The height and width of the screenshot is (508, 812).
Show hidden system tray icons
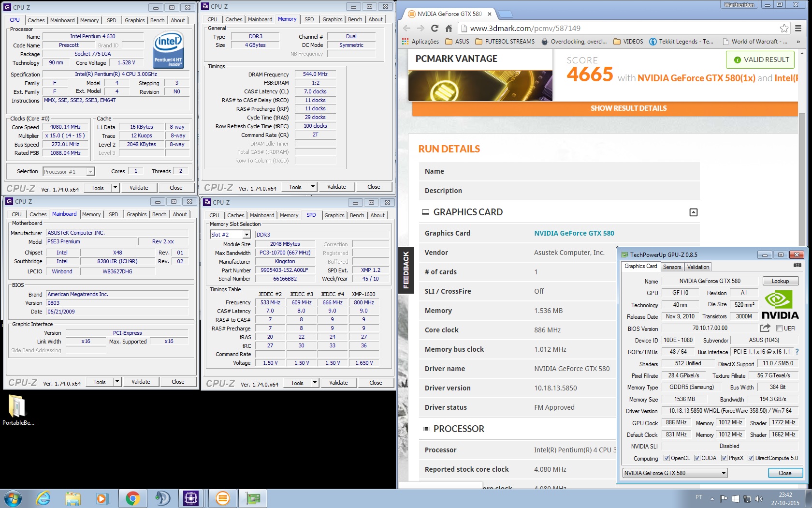click(x=712, y=499)
